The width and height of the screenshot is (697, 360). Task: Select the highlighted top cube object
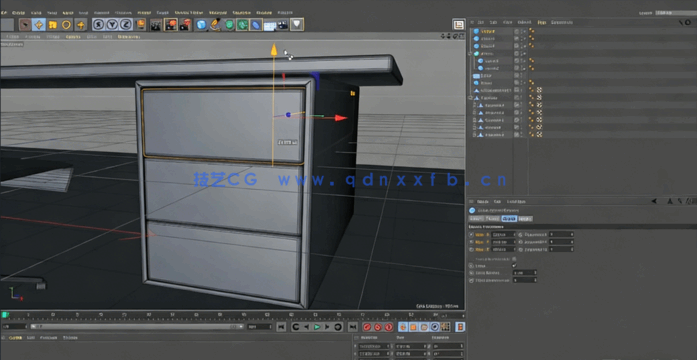(x=489, y=31)
